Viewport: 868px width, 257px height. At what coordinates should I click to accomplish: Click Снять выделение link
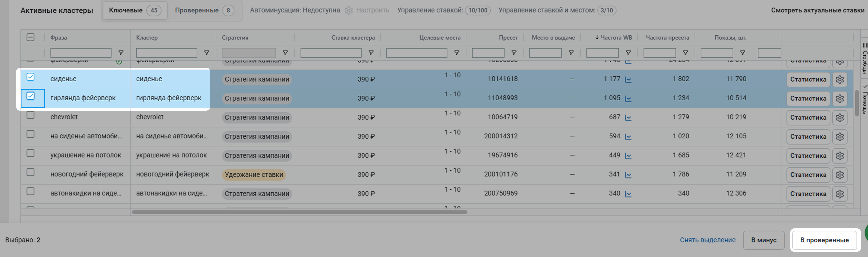pyautogui.click(x=707, y=240)
